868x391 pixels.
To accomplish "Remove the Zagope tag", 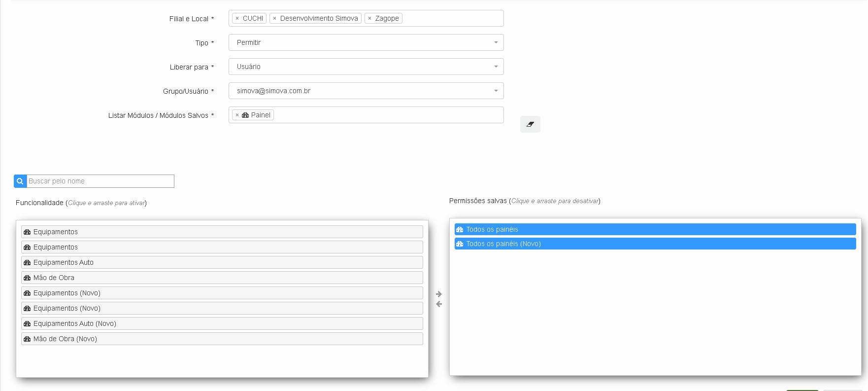I will (369, 18).
